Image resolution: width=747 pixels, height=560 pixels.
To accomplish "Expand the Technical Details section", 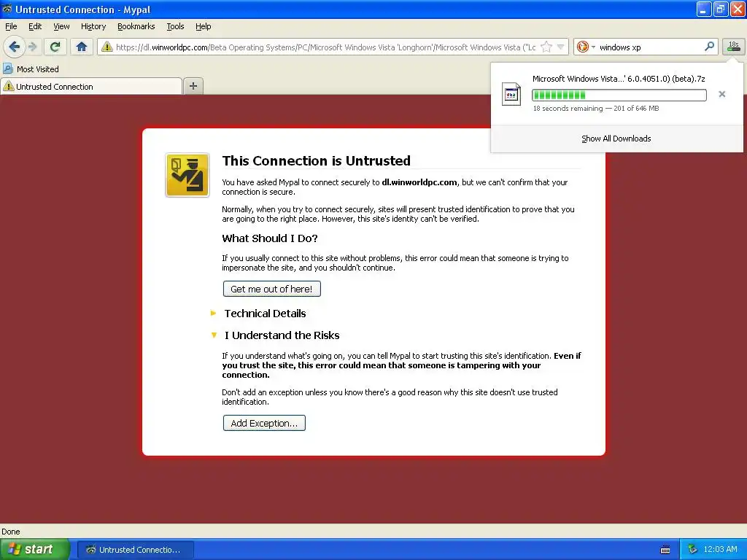I will click(x=266, y=314).
